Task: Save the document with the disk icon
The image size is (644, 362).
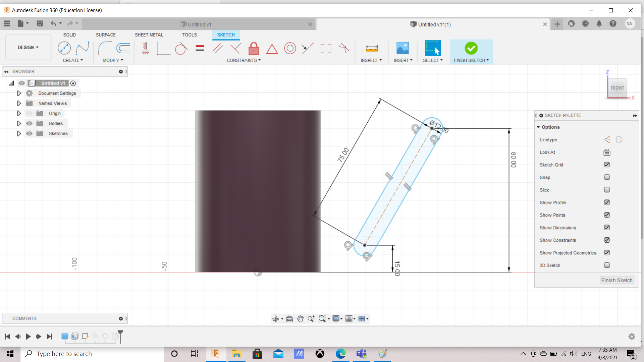Action: [40, 23]
